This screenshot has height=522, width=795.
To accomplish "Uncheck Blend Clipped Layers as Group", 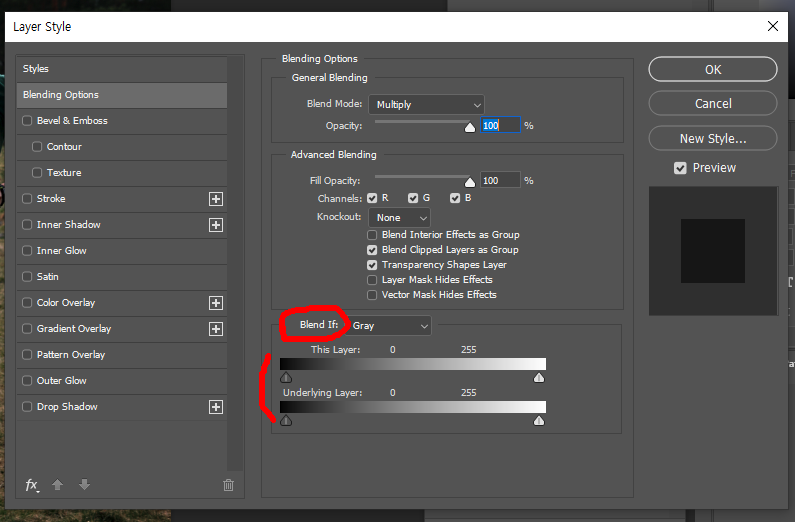I will pyautogui.click(x=372, y=250).
